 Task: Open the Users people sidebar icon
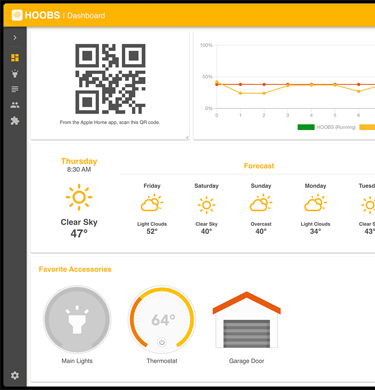point(15,105)
